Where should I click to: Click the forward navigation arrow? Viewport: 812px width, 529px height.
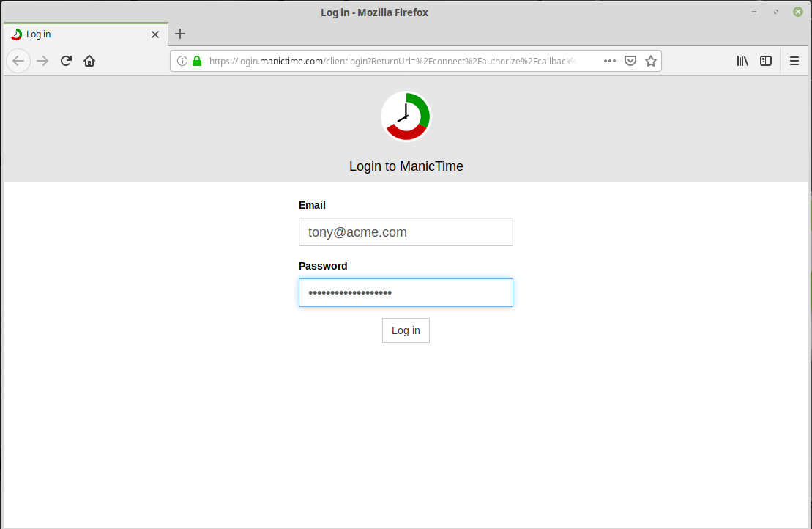(42, 61)
